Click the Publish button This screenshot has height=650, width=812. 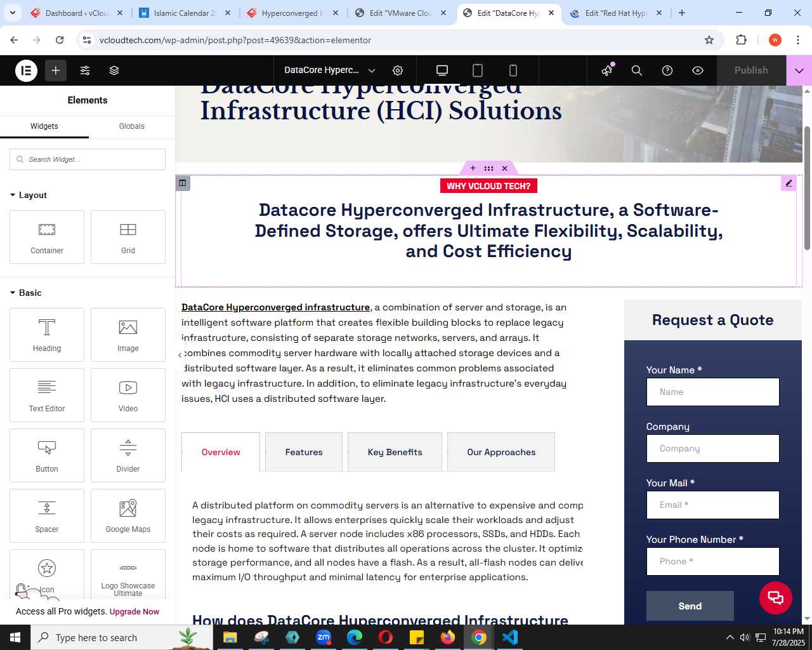tap(751, 70)
